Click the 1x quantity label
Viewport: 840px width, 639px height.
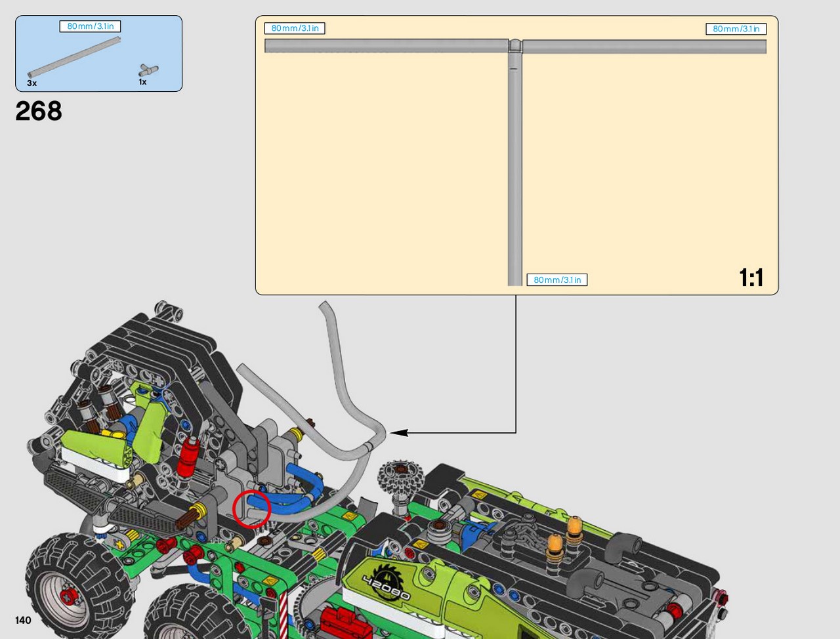pos(142,82)
